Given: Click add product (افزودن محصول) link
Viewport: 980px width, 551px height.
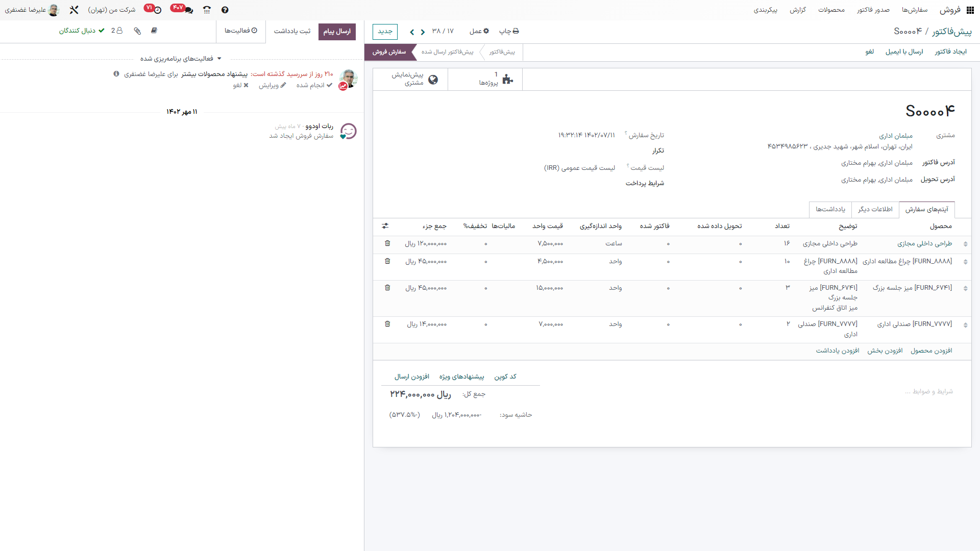Looking at the screenshot, I should pyautogui.click(x=931, y=351).
